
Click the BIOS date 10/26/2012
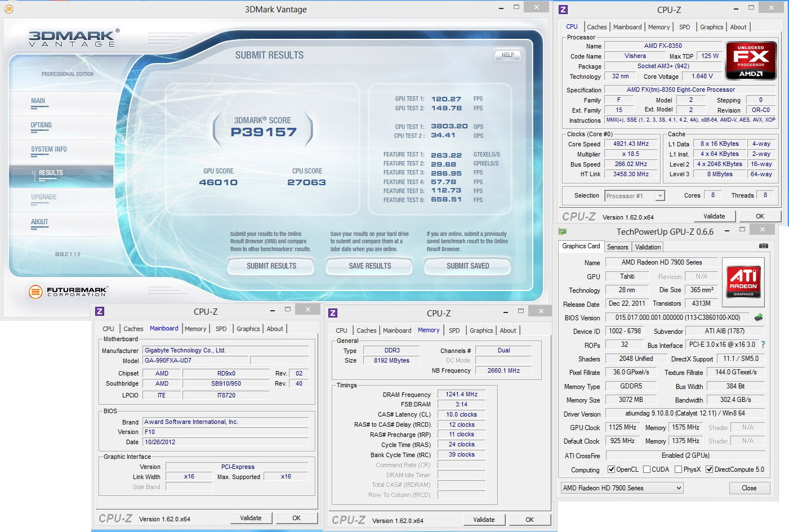click(226, 442)
